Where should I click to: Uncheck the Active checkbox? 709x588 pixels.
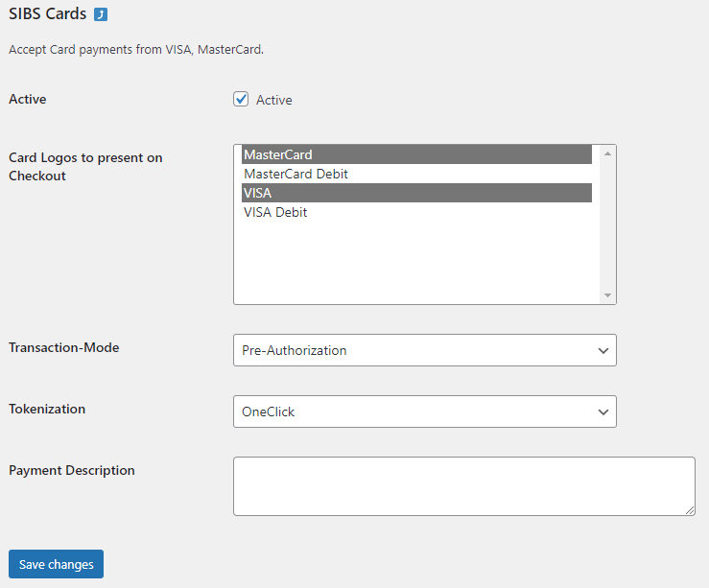tap(241, 99)
